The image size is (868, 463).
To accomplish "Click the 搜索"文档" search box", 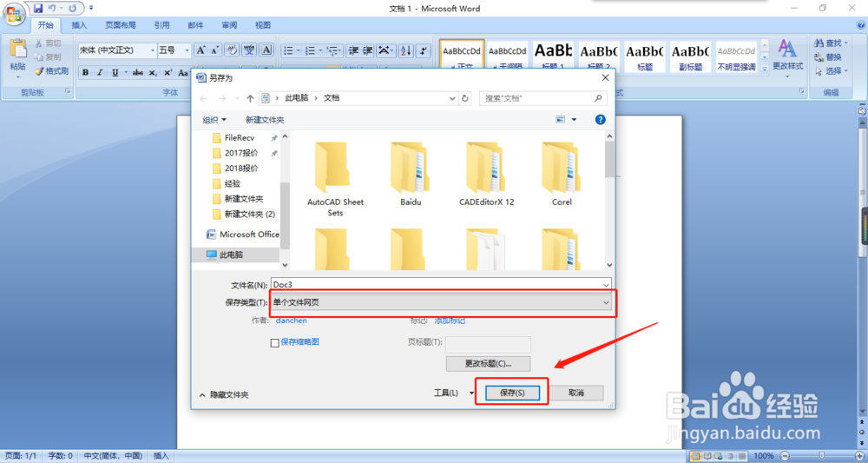I will (x=543, y=98).
